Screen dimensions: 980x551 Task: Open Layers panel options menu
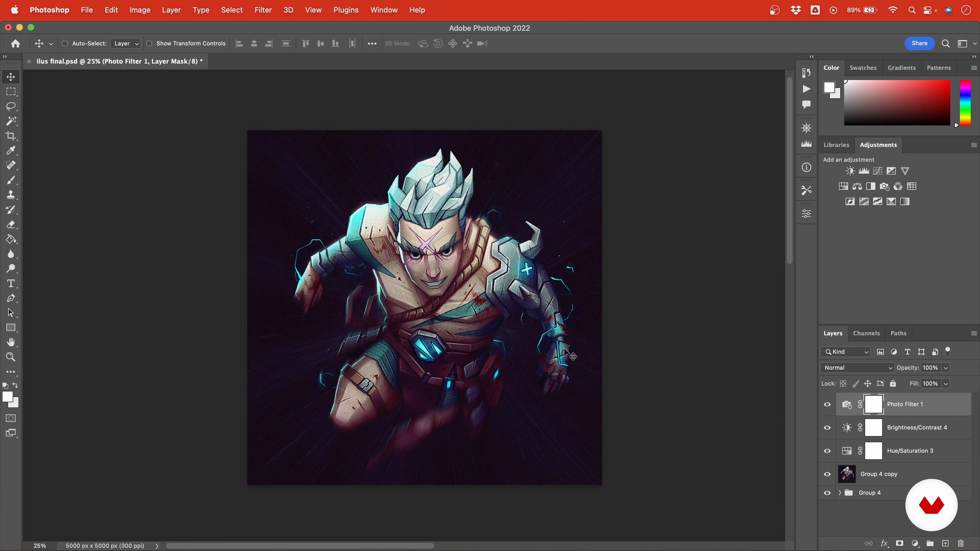(x=974, y=333)
